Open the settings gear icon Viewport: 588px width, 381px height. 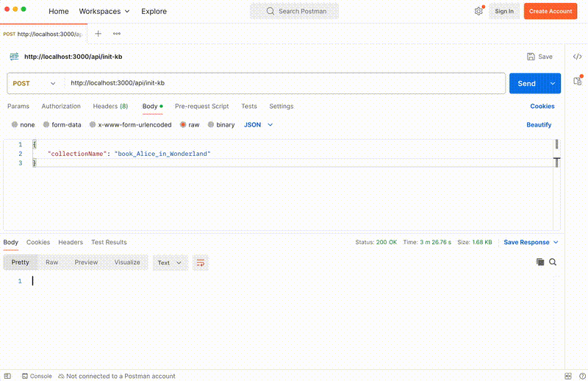click(478, 11)
